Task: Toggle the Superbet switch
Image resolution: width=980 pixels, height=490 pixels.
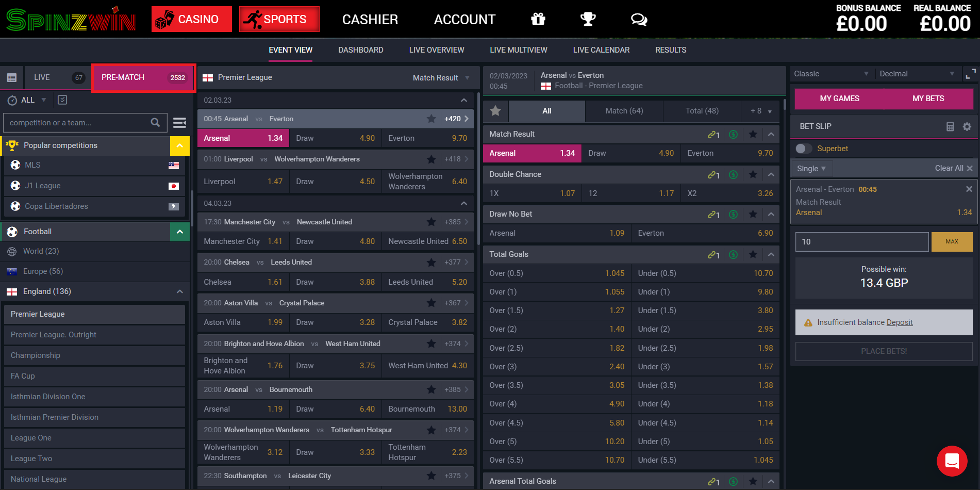Action: [x=804, y=149]
